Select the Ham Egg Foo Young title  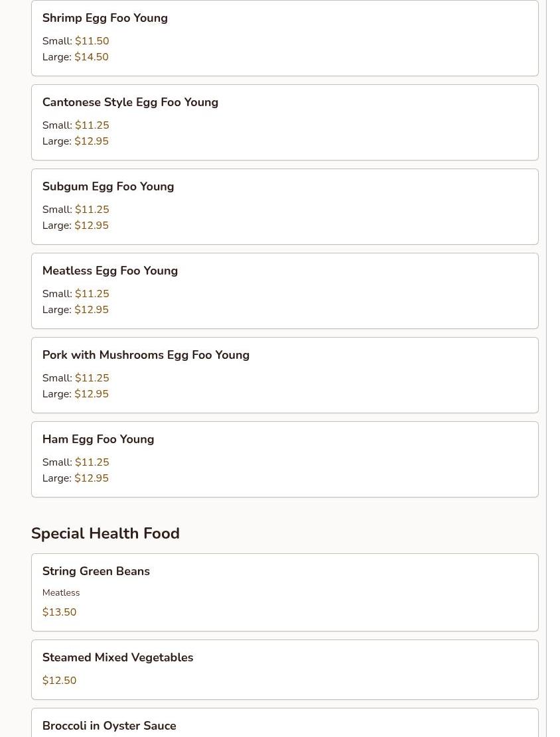click(x=98, y=439)
